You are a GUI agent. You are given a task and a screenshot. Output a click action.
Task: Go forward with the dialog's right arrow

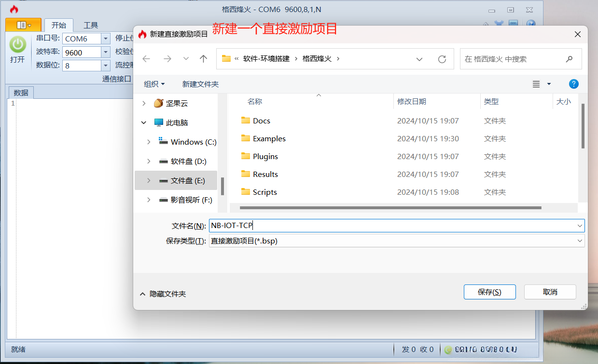pyautogui.click(x=167, y=59)
